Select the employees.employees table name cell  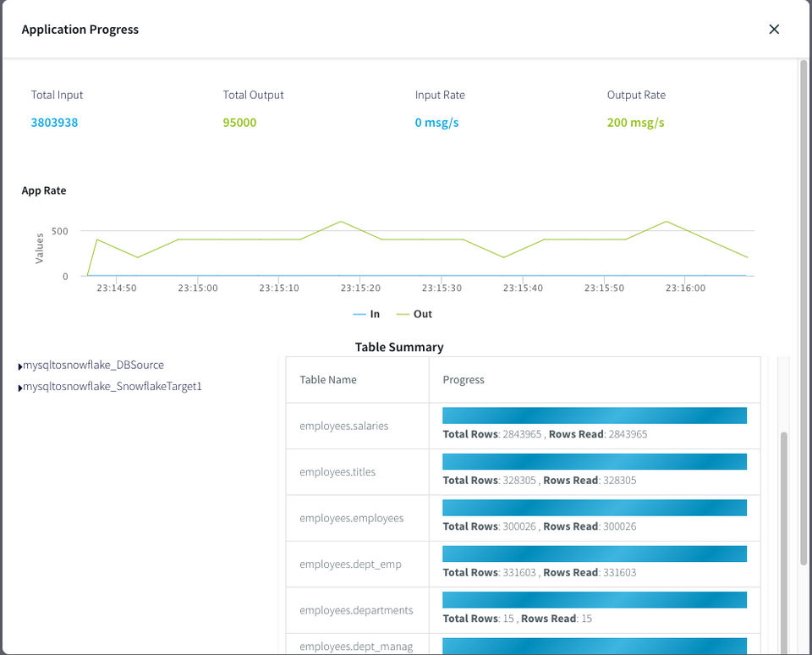coord(352,518)
